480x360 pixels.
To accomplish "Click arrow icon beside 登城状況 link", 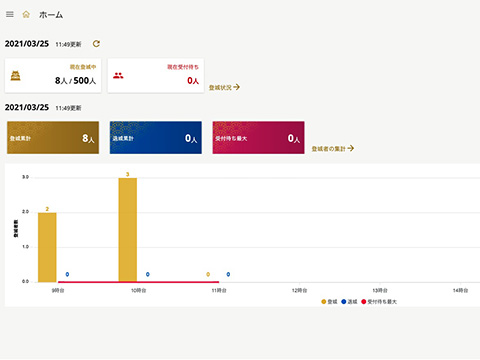I will pos(236,87).
